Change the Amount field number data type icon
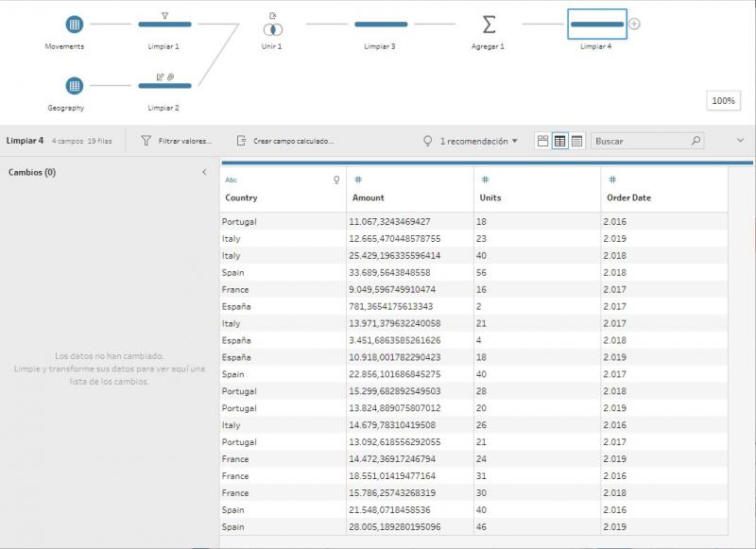Image resolution: width=756 pixels, height=549 pixels. [x=358, y=180]
